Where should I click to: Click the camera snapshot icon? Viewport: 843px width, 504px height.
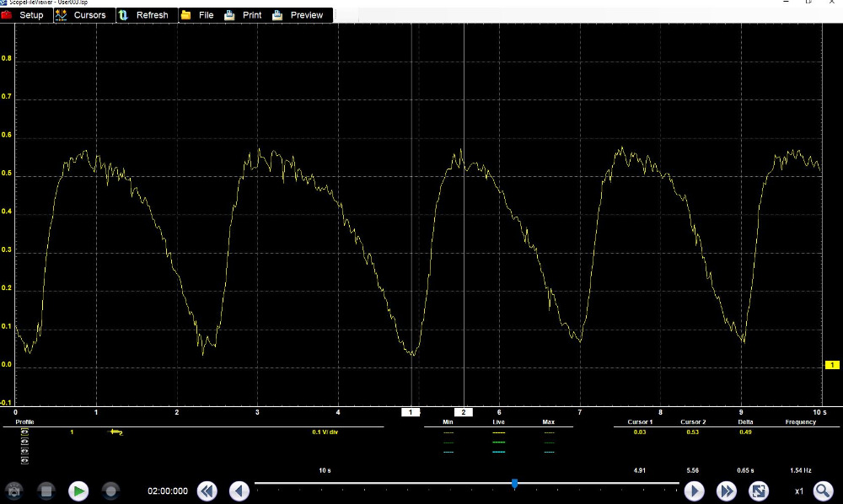click(14, 490)
